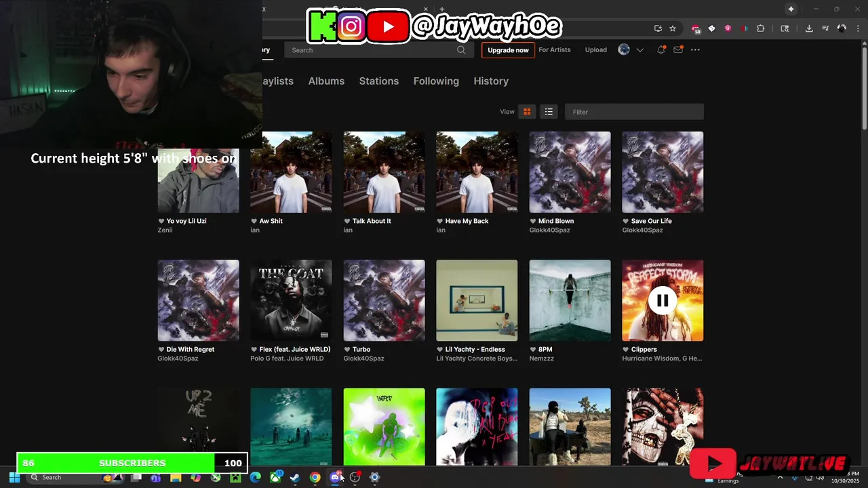
Task: Pause the playing Clippers track
Action: coord(663,300)
